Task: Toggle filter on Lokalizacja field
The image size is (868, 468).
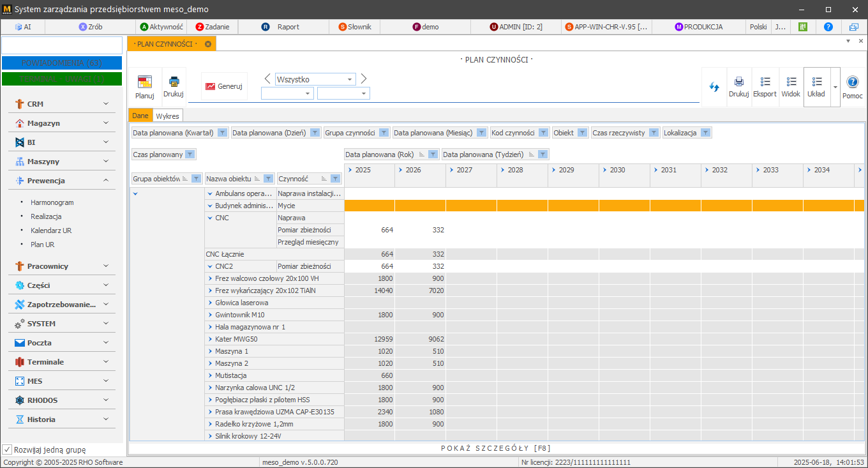Action: (x=705, y=133)
